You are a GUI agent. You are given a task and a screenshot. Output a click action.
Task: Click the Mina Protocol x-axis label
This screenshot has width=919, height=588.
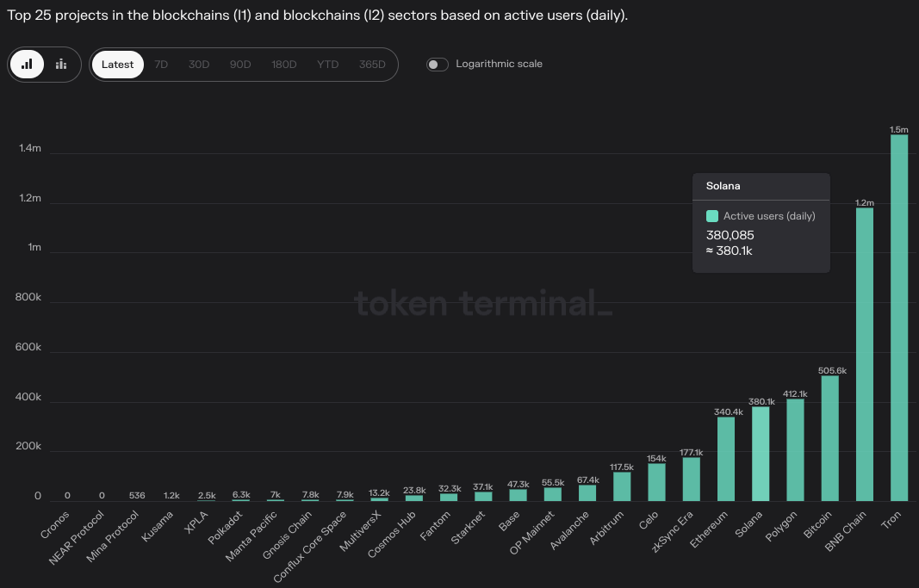[x=113, y=536]
